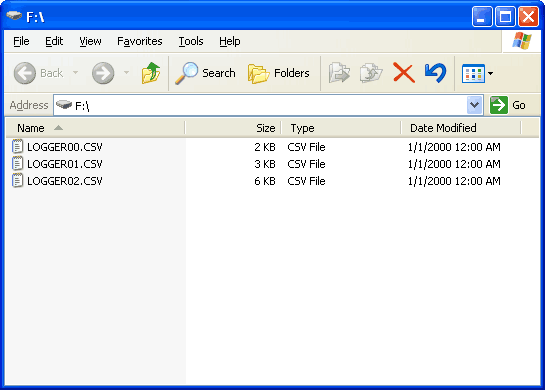The width and height of the screenshot is (545, 390).
Task: Click the 3 KB size value
Action: [265, 164]
